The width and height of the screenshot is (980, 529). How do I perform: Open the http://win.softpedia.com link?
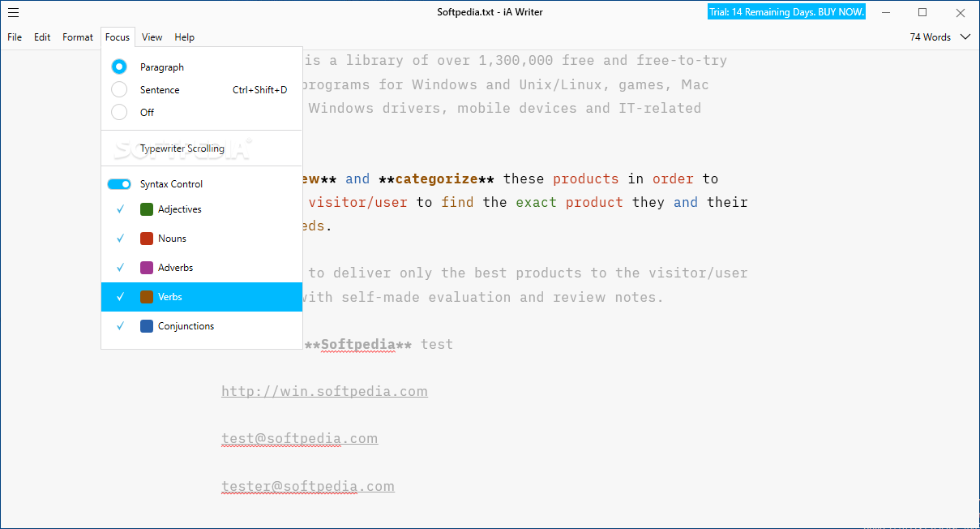(324, 391)
